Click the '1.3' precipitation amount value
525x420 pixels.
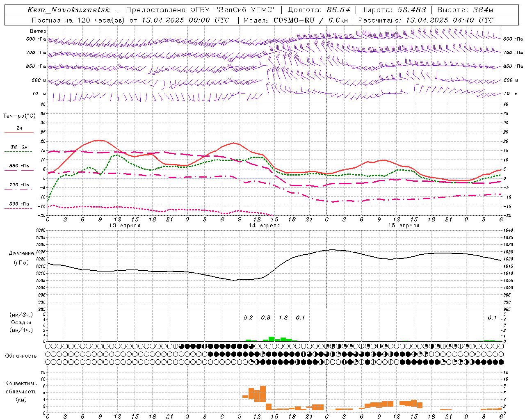point(283,318)
